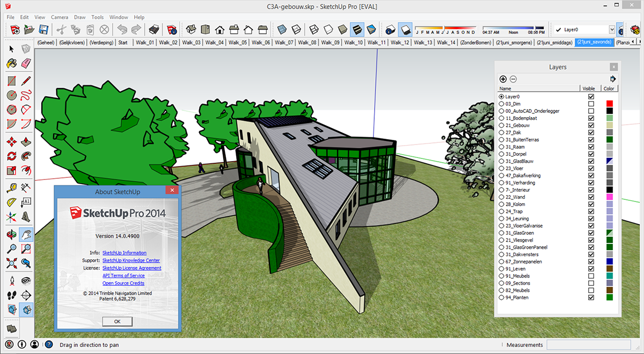Toggle the Shadows display button
Screen dimensions: 644x354
(x=406, y=30)
